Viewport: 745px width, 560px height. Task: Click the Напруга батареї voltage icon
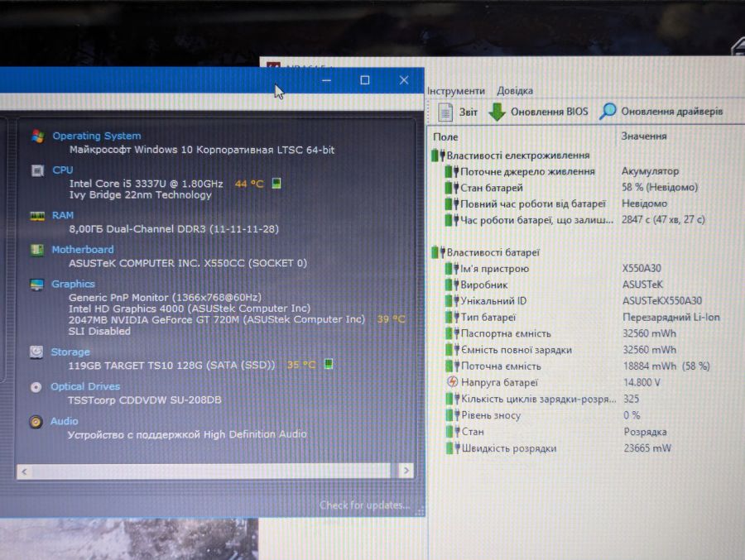coord(452,382)
